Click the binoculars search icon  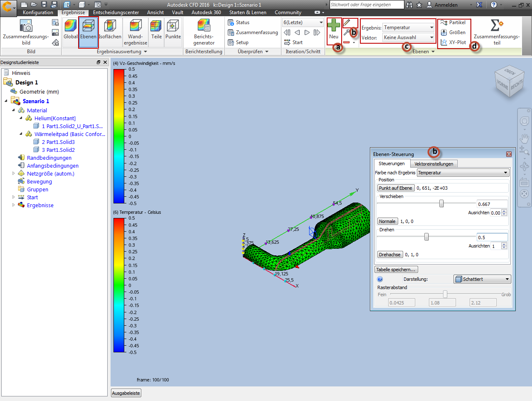[x=410, y=5]
